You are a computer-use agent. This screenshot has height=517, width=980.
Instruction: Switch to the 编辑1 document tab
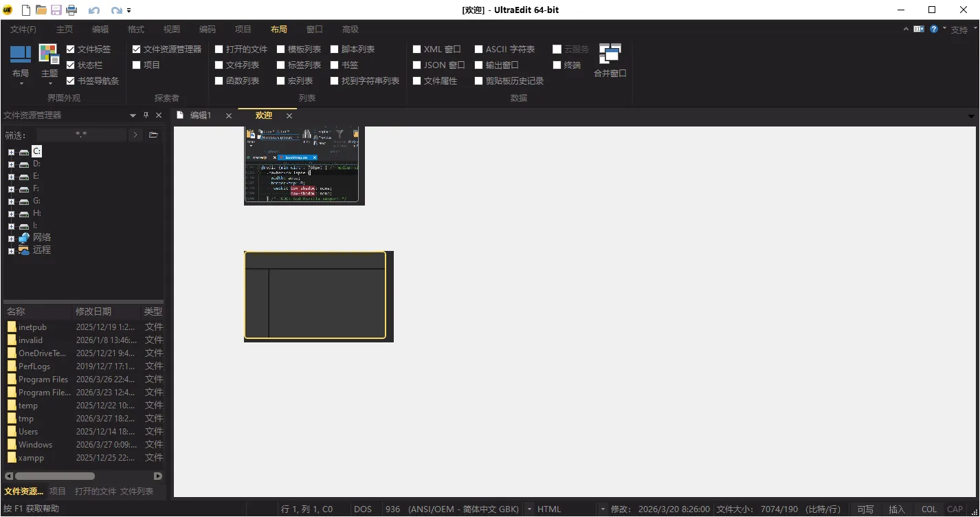201,115
